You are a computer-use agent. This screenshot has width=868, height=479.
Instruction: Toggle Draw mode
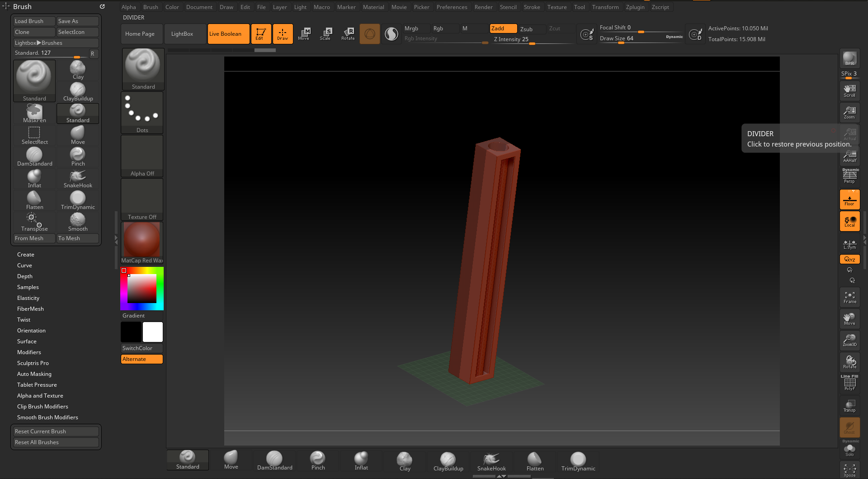(283, 34)
